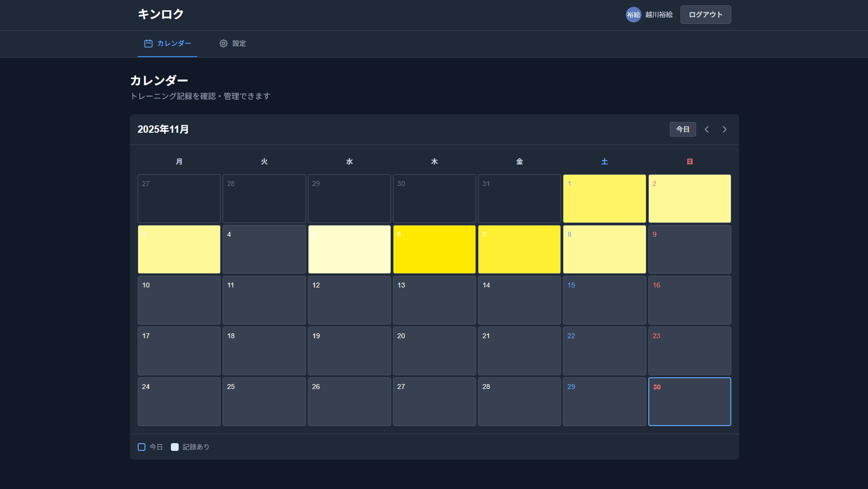
Task: Click the calendar icon in navigation tab
Action: point(148,43)
